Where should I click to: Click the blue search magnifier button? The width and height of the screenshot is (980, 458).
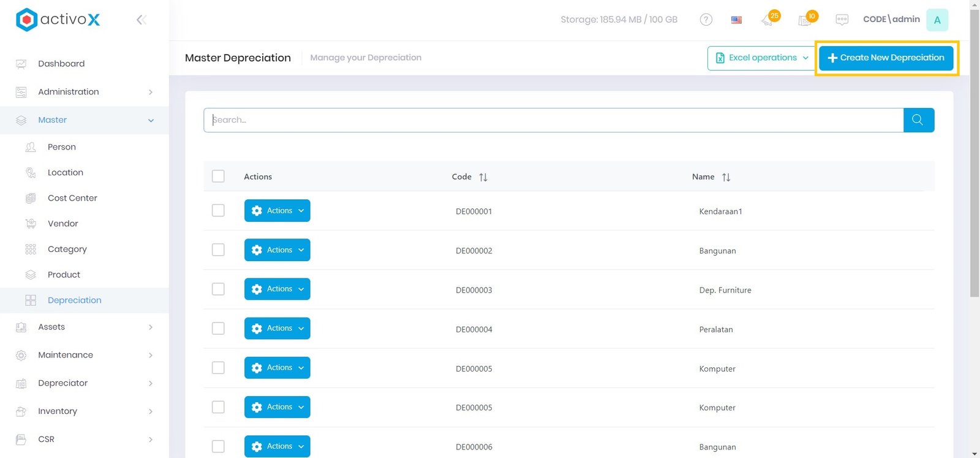point(918,120)
